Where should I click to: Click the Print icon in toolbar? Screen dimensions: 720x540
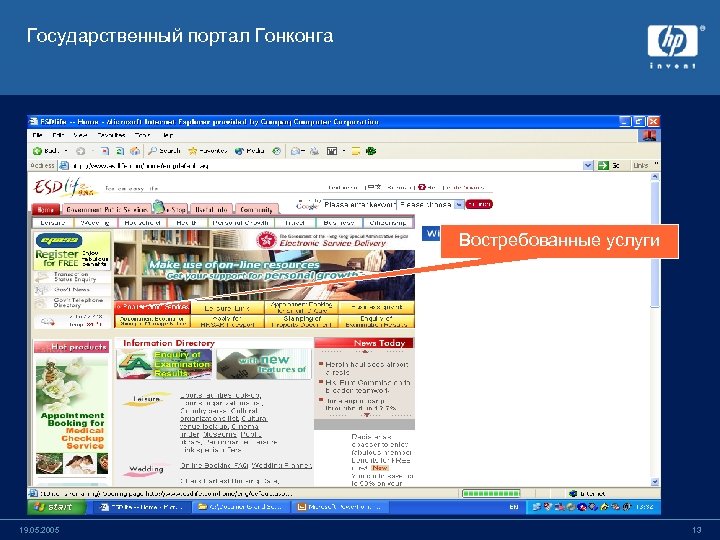pyautogui.click(x=315, y=151)
